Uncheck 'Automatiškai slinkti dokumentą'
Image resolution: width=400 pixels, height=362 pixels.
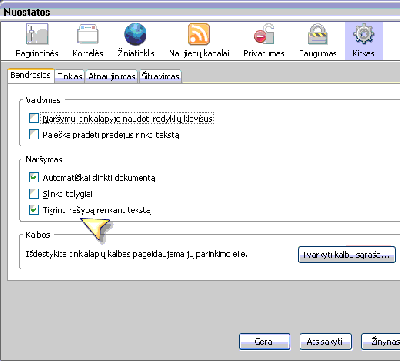coord(34,177)
